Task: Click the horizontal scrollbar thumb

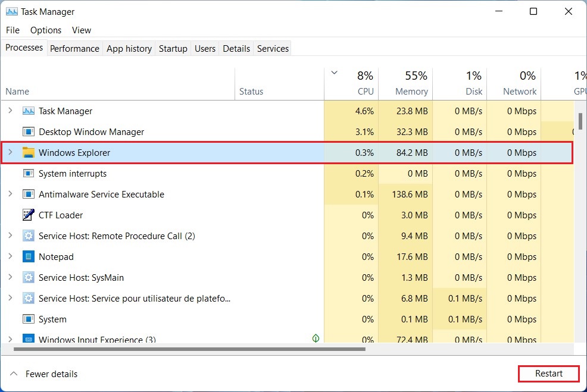Action: pos(189,349)
